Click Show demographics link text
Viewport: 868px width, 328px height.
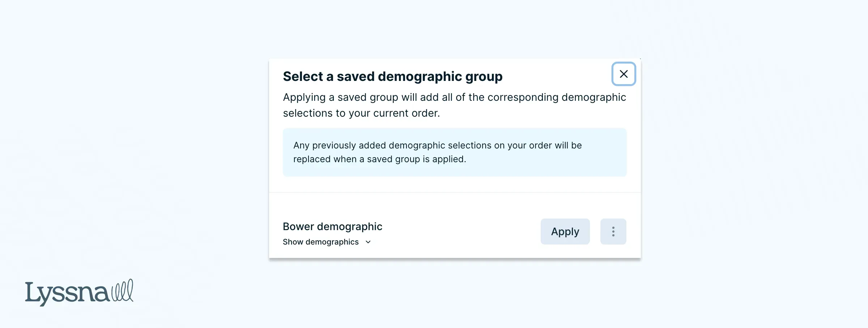click(x=320, y=242)
